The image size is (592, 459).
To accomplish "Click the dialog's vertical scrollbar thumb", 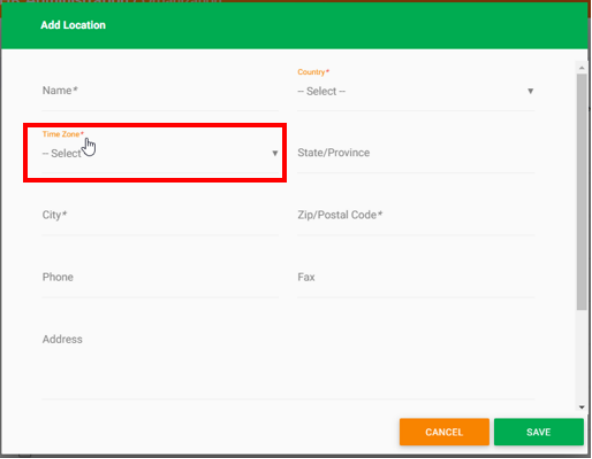I will click(x=581, y=192).
